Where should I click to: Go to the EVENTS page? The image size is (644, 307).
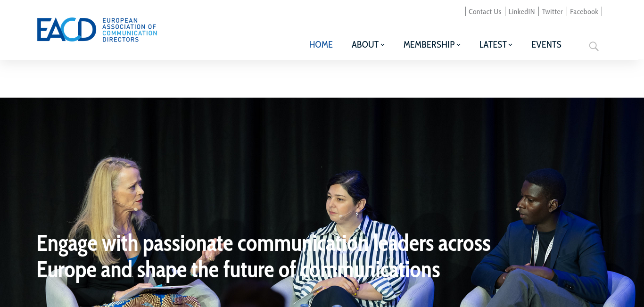tap(546, 44)
